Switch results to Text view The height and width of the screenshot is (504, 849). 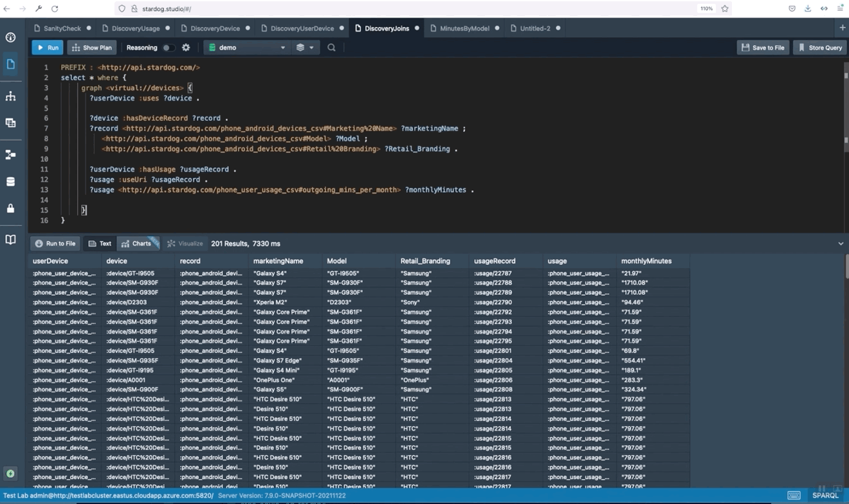pyautogui.click(x=100, y=244)
